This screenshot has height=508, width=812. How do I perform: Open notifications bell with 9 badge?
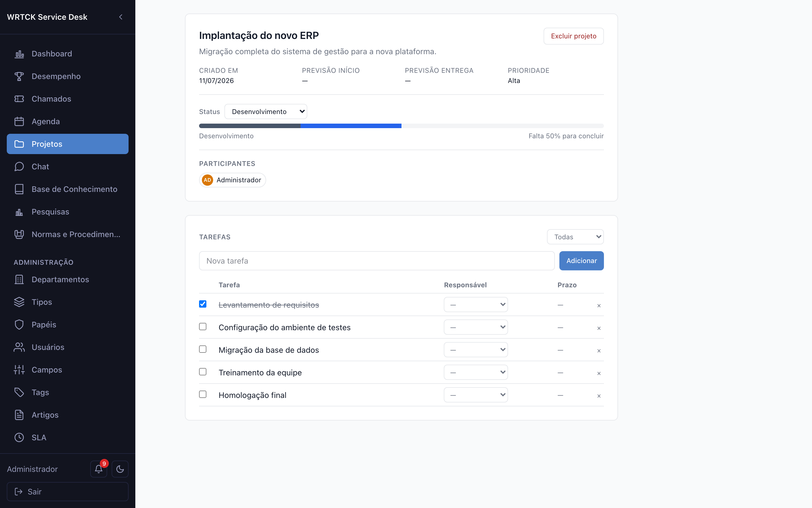coord(99,469)
